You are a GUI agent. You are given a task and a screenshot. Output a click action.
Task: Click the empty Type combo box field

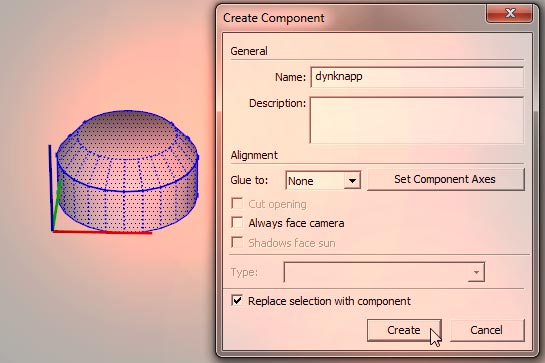[x=376, y=272]
